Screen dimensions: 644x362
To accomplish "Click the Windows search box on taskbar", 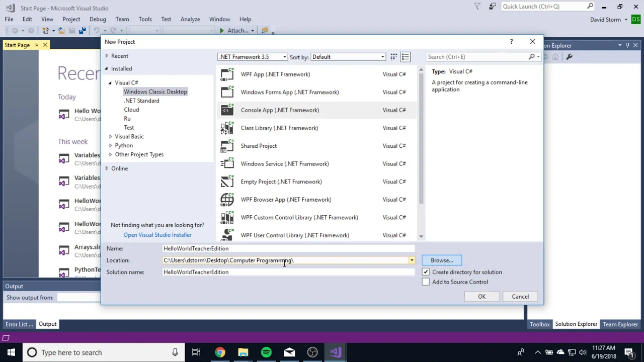I will tap(103, 352).
